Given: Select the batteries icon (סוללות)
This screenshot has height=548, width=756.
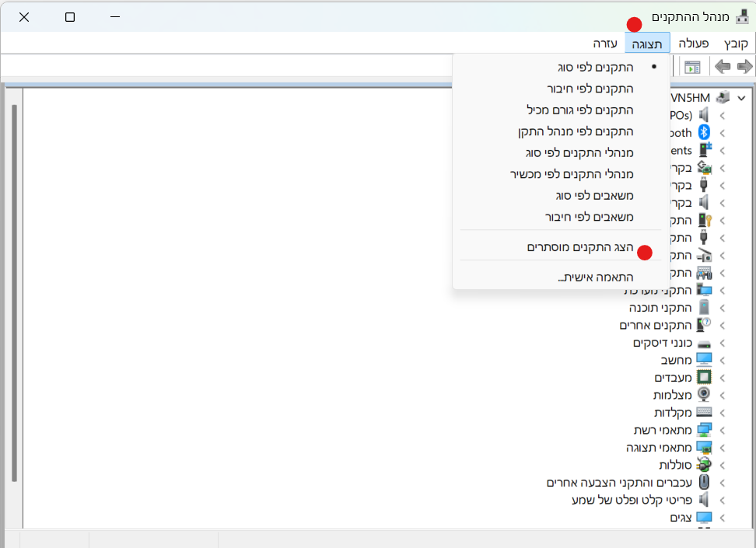Looking at the screenshot, I should pos(704,465).
